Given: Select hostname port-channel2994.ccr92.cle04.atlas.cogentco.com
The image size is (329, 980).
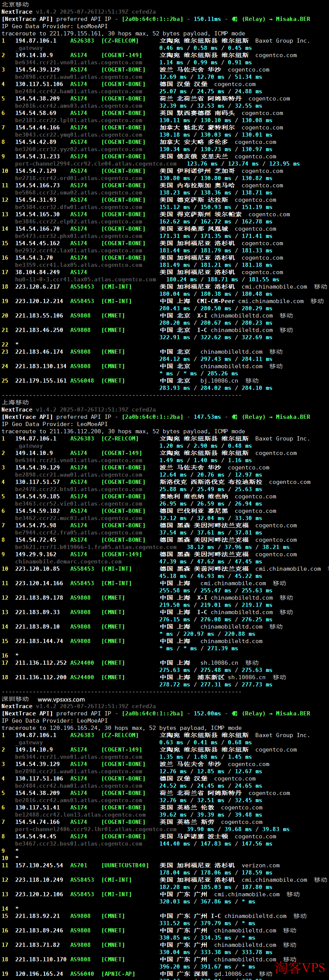Looking at the screenshot, I should click(x=96, y=164).
